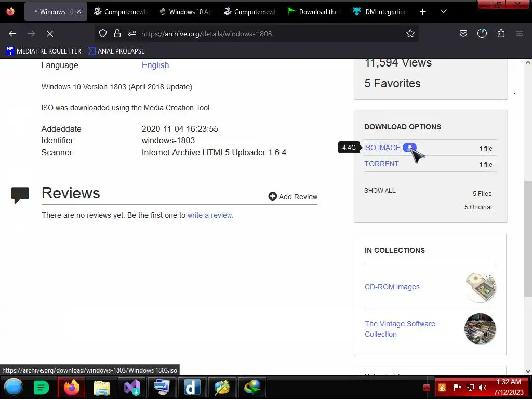Click The Vintage Software Collection thumbnail
This screenshot has width=532, height=399.
tap(480, 329)
